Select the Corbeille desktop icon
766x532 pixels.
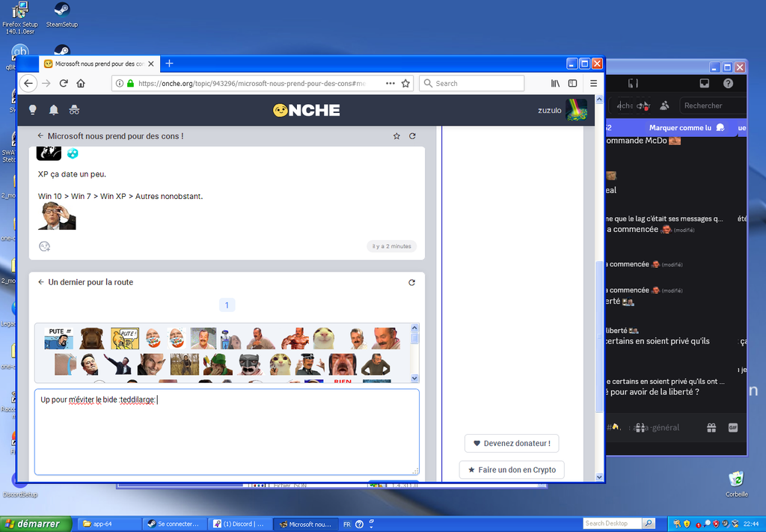(x=736, y=484)
